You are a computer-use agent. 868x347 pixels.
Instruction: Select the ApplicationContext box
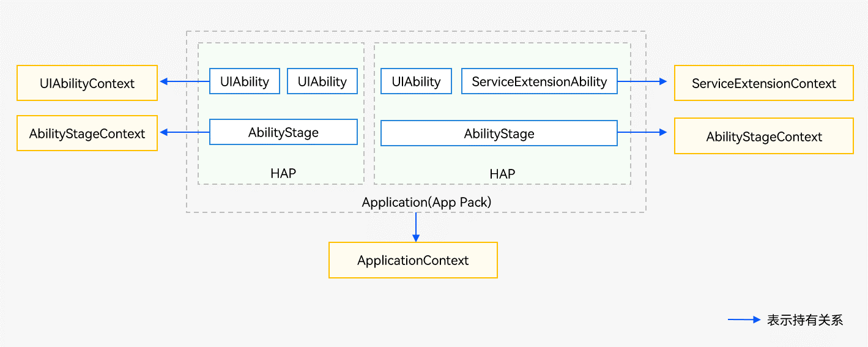[413, 260]
